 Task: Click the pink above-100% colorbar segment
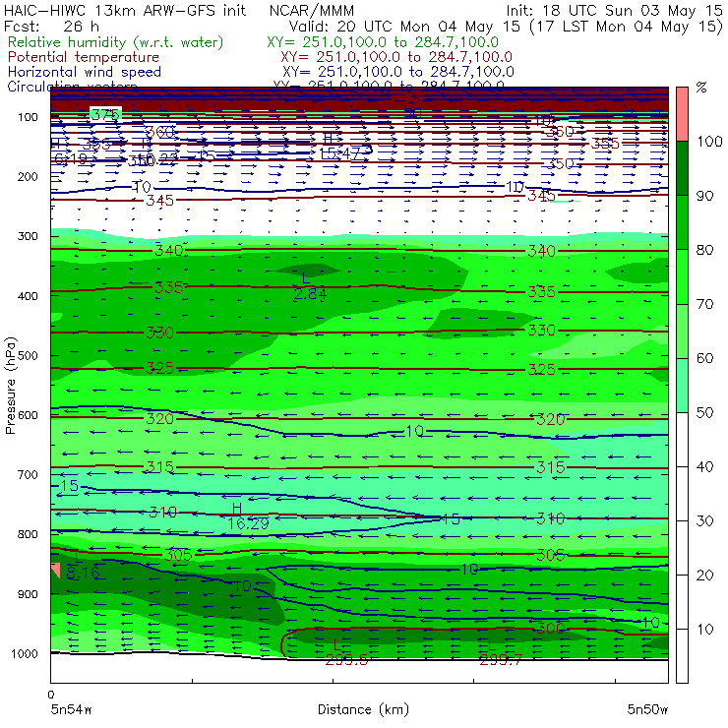682,114
